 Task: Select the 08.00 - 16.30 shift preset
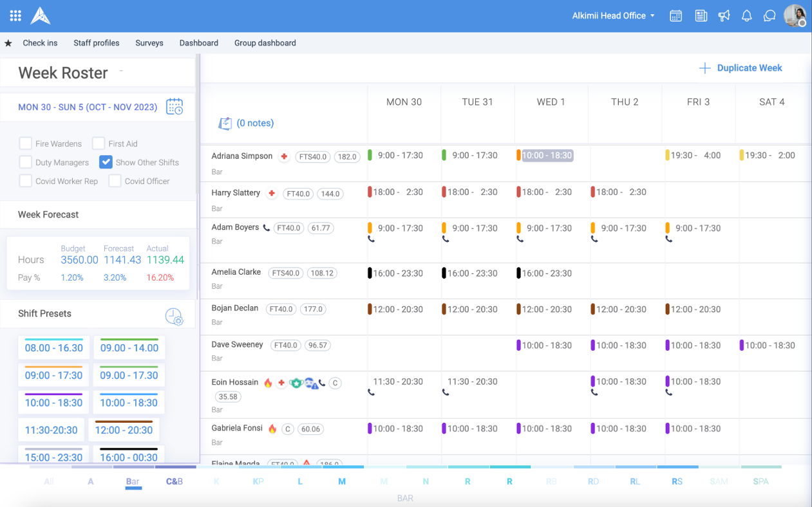point(53,348)
